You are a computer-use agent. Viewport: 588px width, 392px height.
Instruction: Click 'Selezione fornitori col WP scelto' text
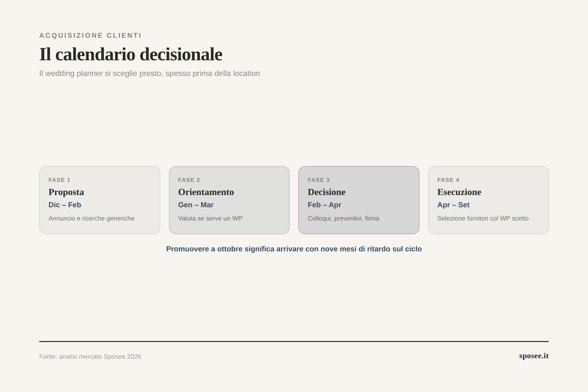coord(483,218)
